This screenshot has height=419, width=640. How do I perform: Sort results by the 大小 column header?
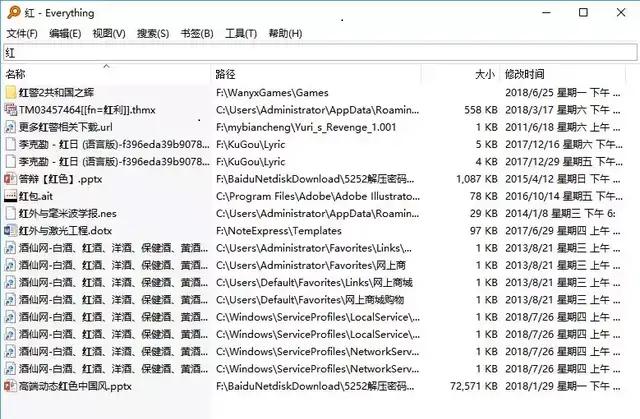(460, 74)
